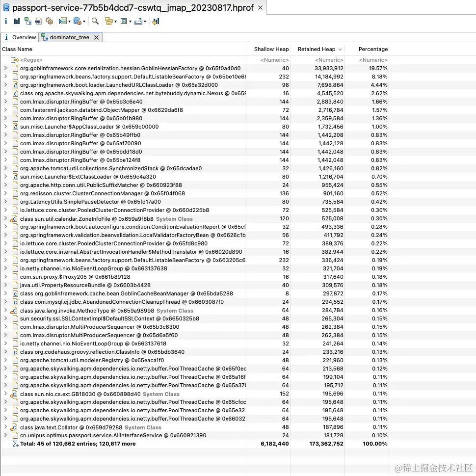Open Dominator Tree from toolbar icon
The width and height of the screenshot is (476, 476).
point(28,21)
